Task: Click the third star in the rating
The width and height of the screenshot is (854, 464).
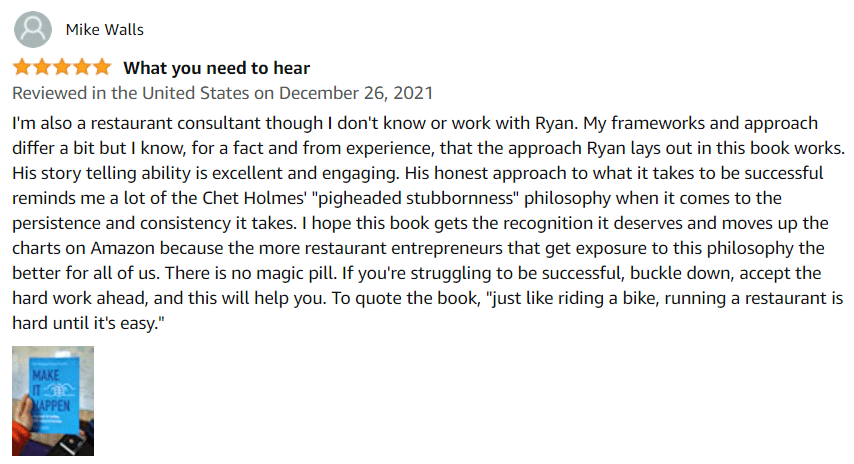Action: pos(62,68)
